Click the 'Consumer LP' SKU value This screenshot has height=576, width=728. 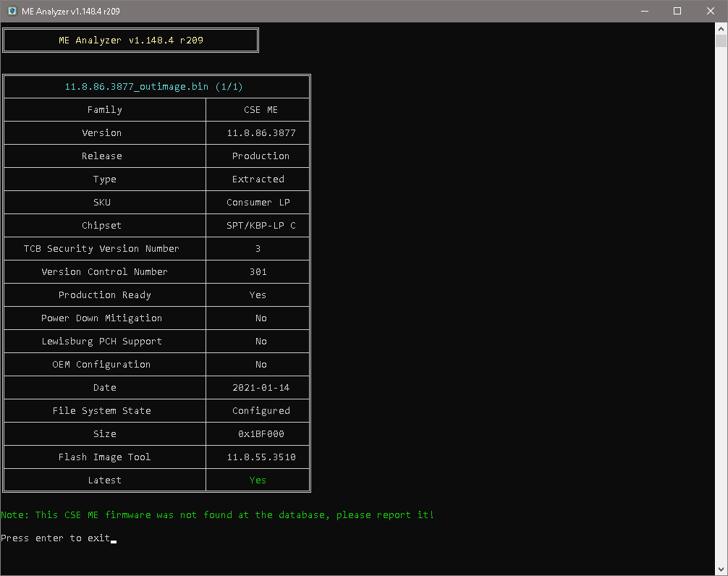[258, 203]
